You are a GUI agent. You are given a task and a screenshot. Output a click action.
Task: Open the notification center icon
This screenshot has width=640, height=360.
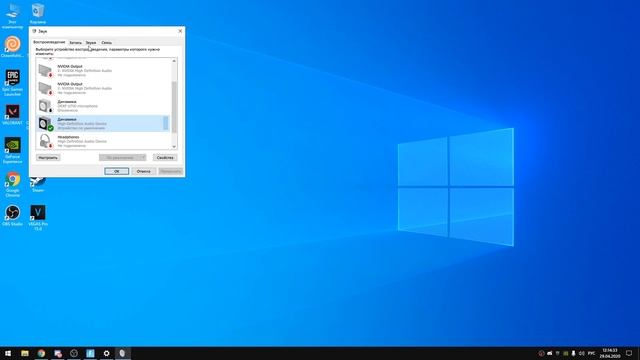pyautogui.click(x=629, y=353)
